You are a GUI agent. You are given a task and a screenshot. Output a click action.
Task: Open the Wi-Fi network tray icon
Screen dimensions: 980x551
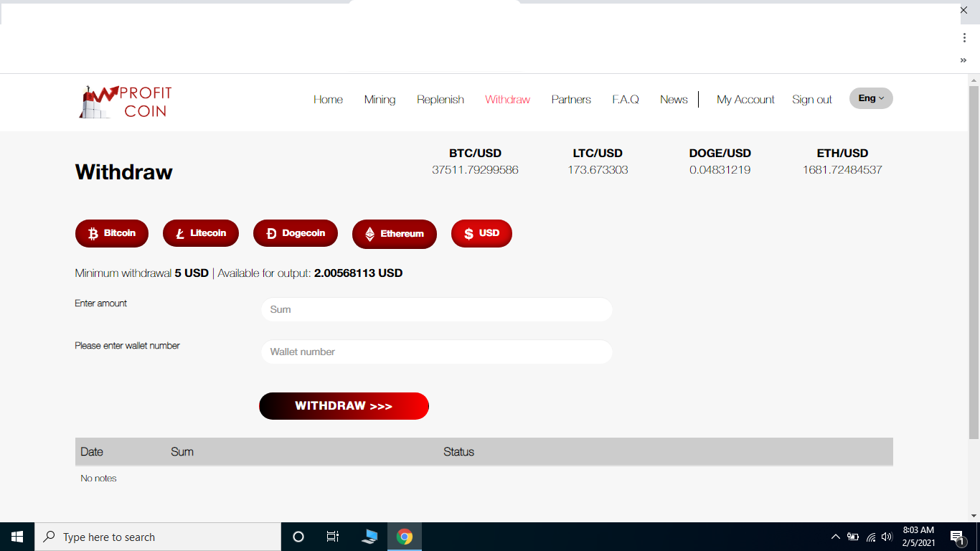871,537
